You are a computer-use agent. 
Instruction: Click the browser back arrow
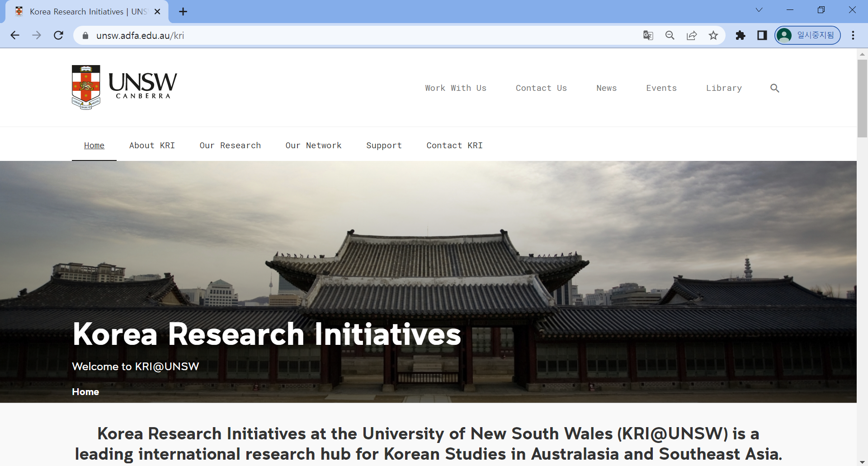pyautogui.click(x=15, y=35)
